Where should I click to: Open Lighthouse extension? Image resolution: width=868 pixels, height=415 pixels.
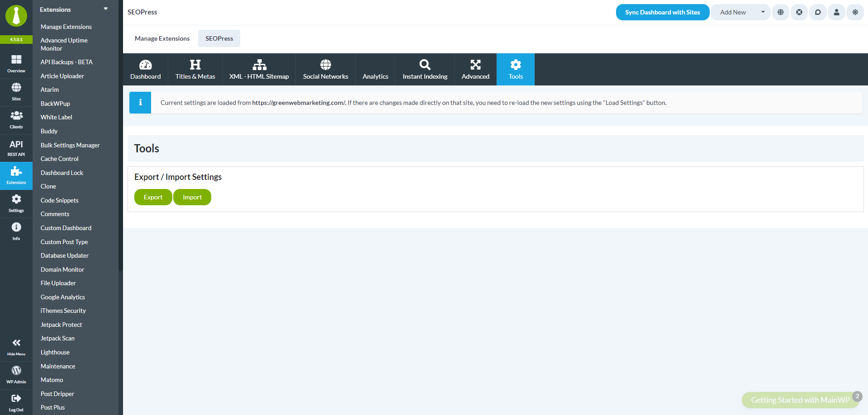point(55,352)
